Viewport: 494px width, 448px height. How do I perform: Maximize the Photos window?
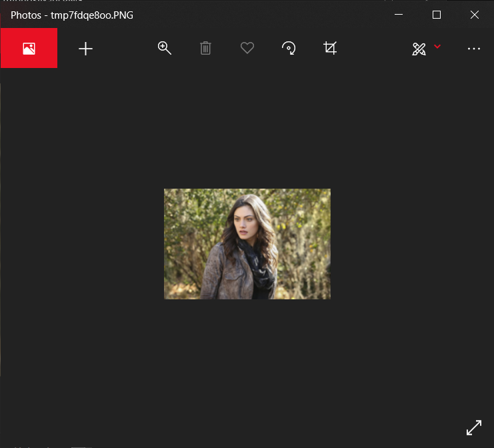point(437,15)
